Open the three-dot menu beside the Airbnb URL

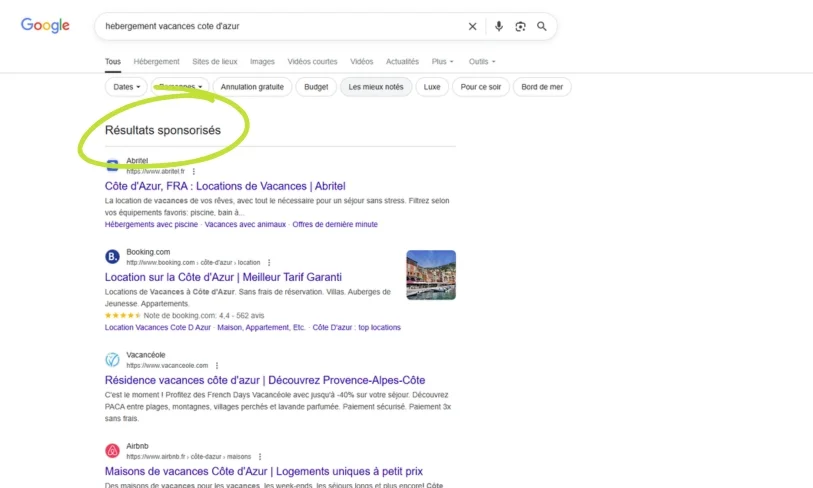click(x=260, y=457)
